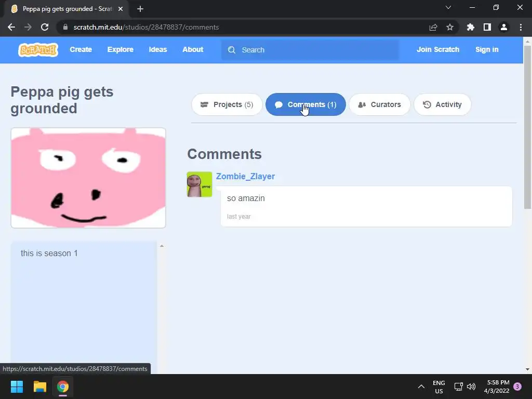Click the address bar URL
This screenshot has height=399, width=532.
(x=146, y=27)
